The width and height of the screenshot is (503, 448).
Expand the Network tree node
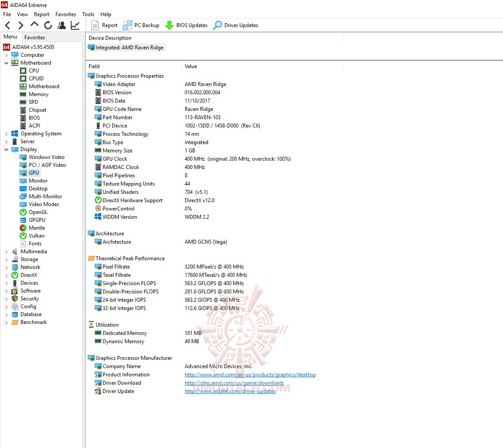point(6,267)
